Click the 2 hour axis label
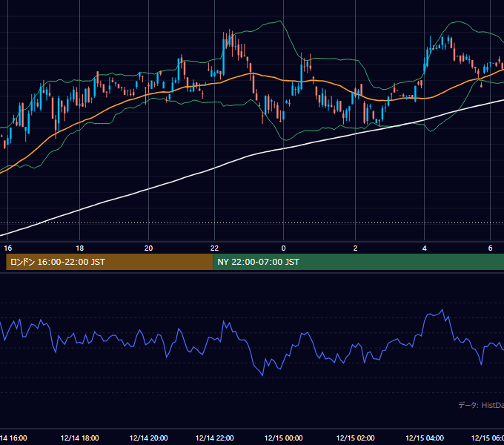Viewport: 504px width, 445px height. [x=355, y=248]
